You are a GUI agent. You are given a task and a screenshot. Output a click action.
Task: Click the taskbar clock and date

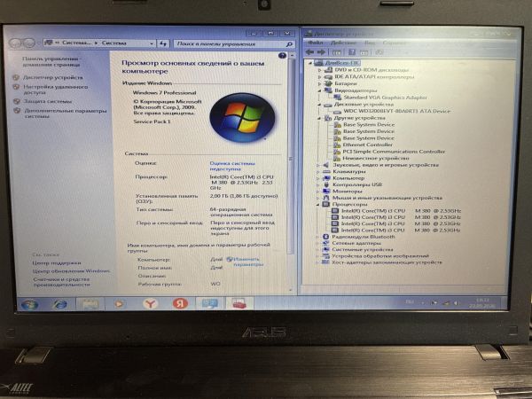click(482, 302)
